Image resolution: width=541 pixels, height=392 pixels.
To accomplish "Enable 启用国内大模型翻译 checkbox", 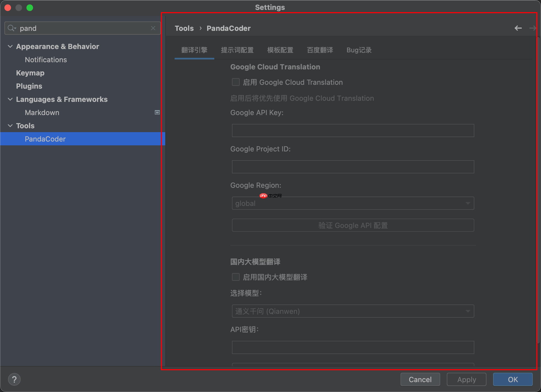I will [236, 277].
